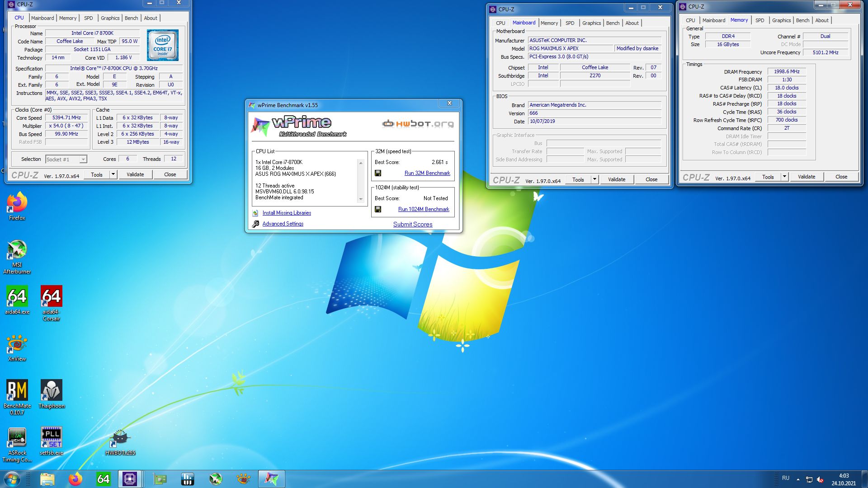Image resolution: width=868 pixels, height=488 pixels.
Task: Click DRAM Frequency 1998.6 MHz value
Action: pyautogui.click(x=787, y=71)
